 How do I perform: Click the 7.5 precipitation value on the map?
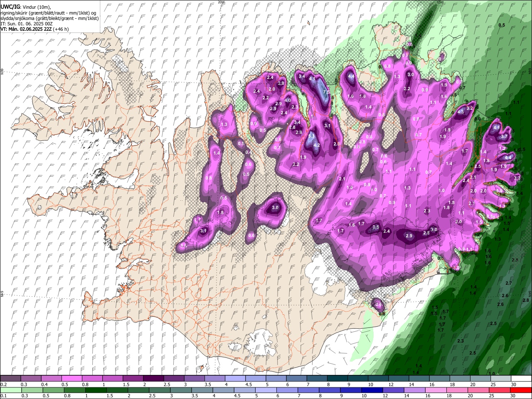pyautogui.click(x=326, y=92)
